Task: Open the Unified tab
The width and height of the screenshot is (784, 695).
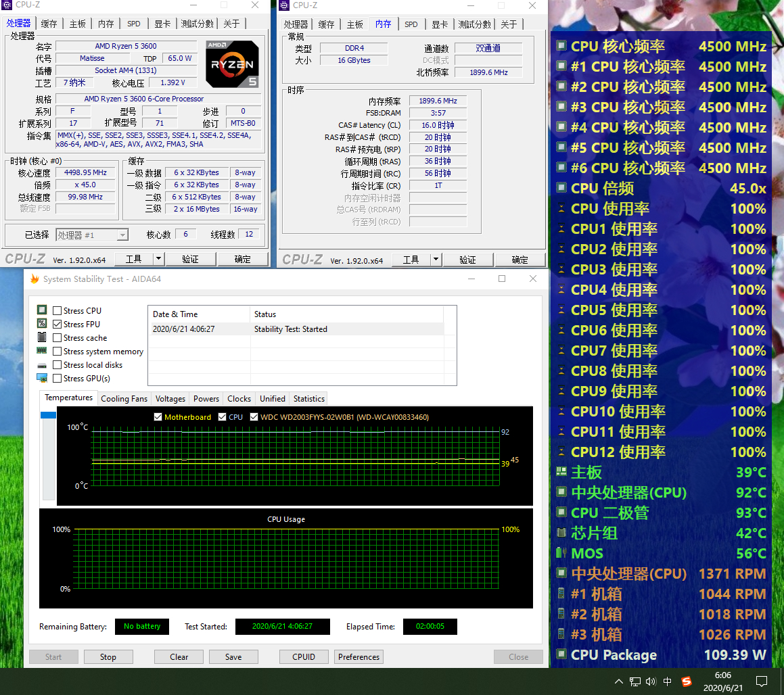Action: point(273,399)
